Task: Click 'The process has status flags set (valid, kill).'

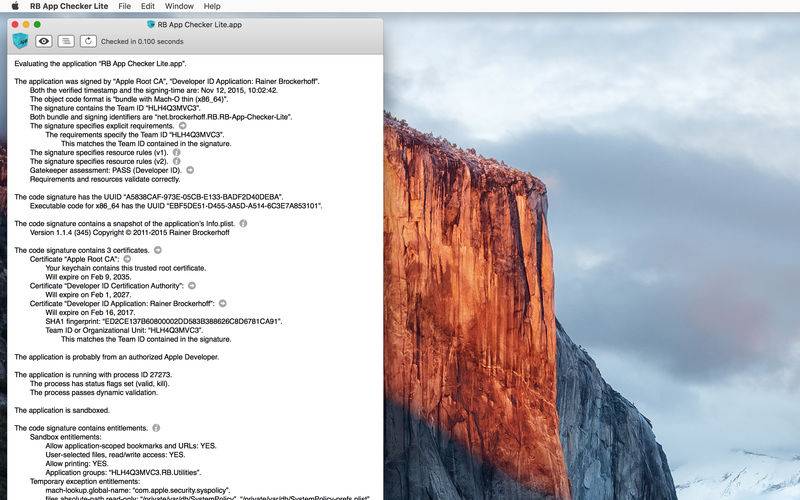Action: coord(100,383)
